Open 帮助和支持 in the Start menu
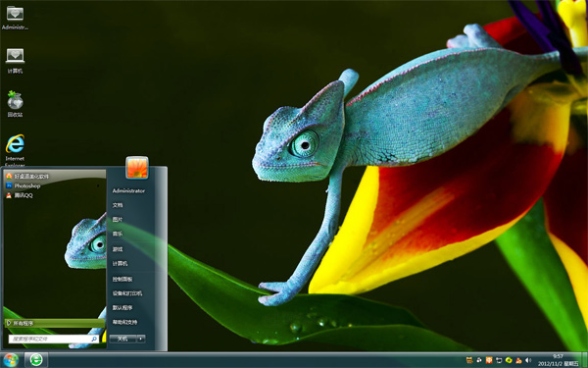 tap(124, 322)
